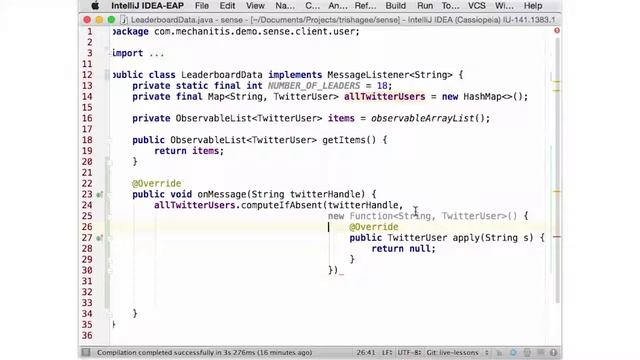Open the Run menu
640x360 pixels.
coord(425,6)
